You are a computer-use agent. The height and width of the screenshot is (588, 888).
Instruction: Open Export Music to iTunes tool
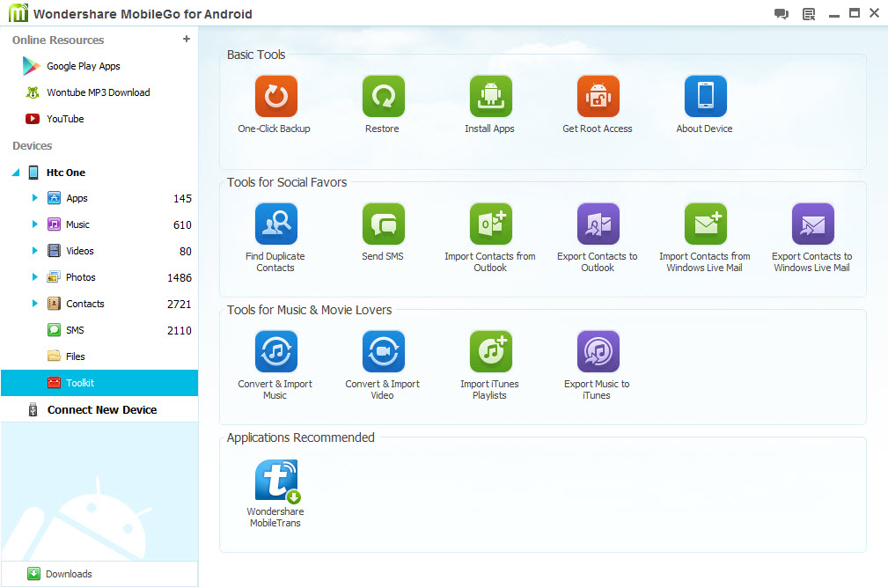pyautogui.click(x=598, y=351)
